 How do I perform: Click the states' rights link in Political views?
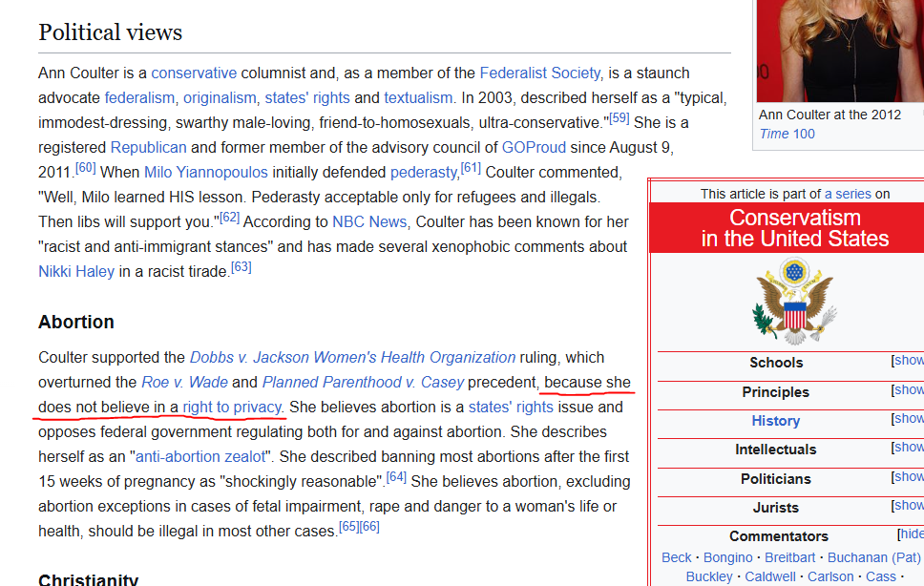[x=307, y=97]
